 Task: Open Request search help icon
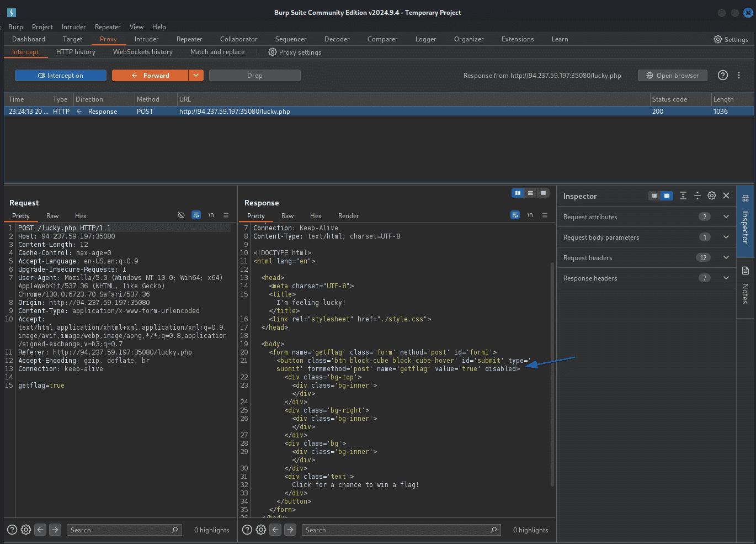[12, 530]
